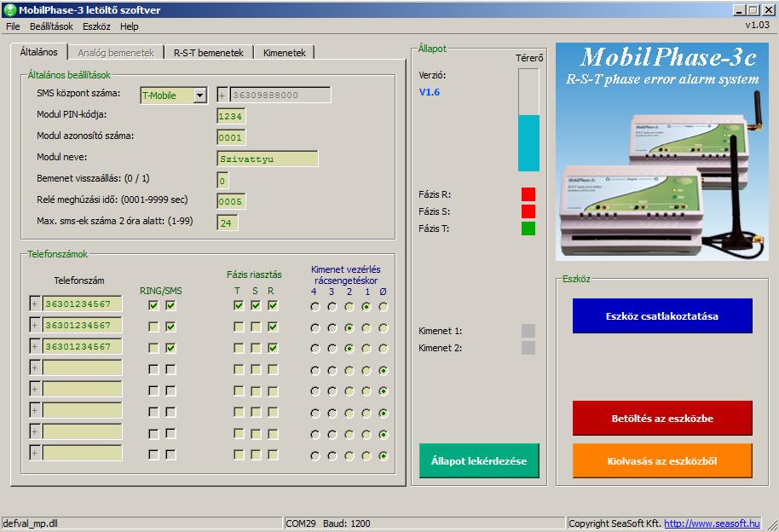
Task: Click the plus prefix beside first phone number
Action: [x=35, y=304]
